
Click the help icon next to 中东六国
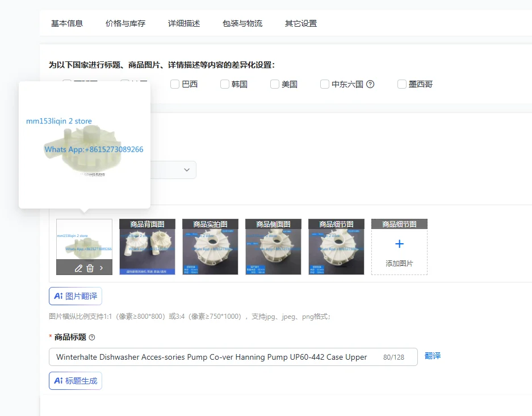[370, 84]
